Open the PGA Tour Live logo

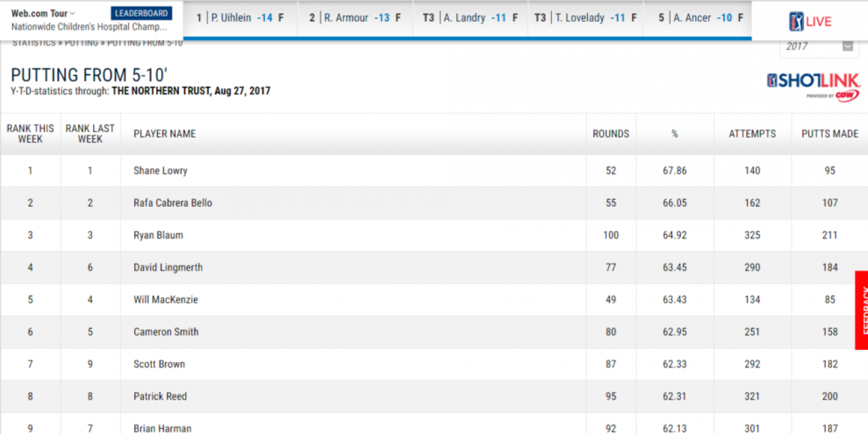click(810, 21)
